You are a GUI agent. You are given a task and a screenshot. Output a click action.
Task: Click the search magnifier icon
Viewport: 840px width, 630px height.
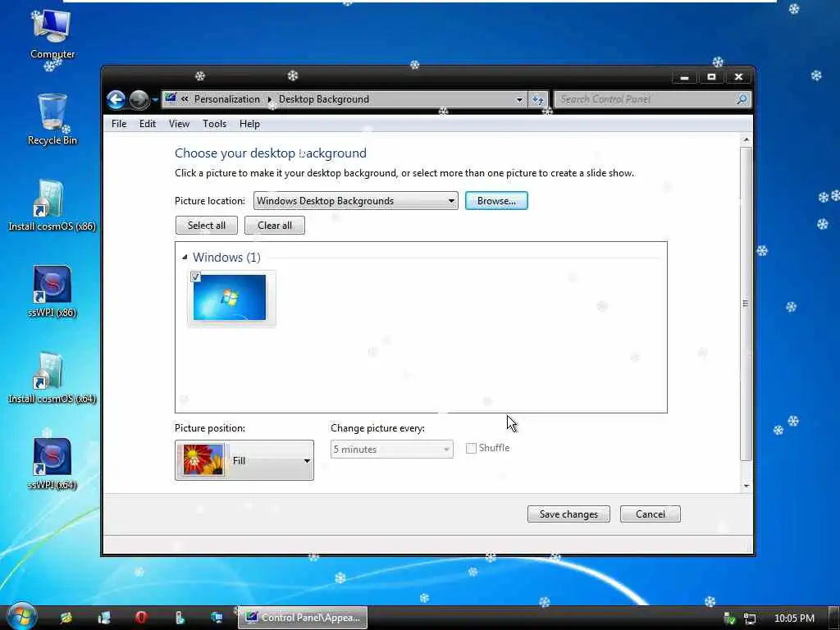click(x=742, y=99)
